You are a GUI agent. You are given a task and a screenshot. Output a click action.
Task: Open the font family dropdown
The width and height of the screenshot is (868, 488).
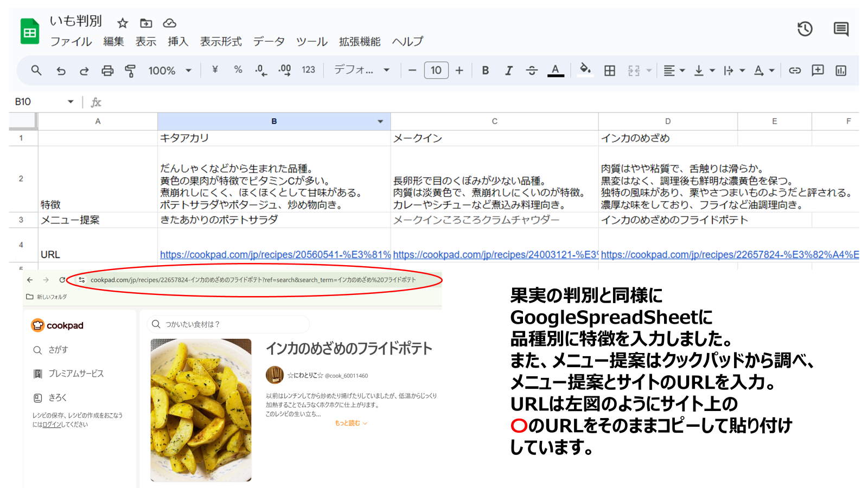[362, 70]
